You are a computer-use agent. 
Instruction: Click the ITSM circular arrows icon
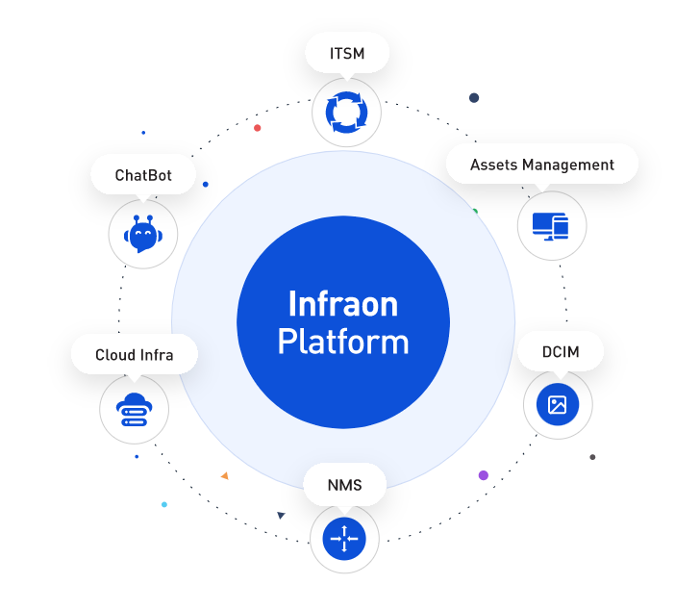pyautogui.click(x=346, y=113)
